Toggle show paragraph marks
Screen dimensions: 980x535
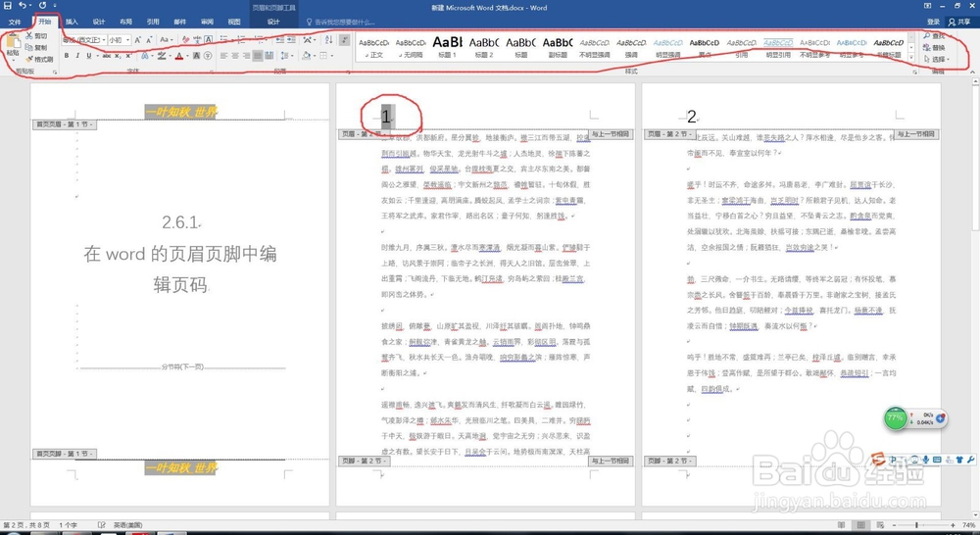(344, 40)
